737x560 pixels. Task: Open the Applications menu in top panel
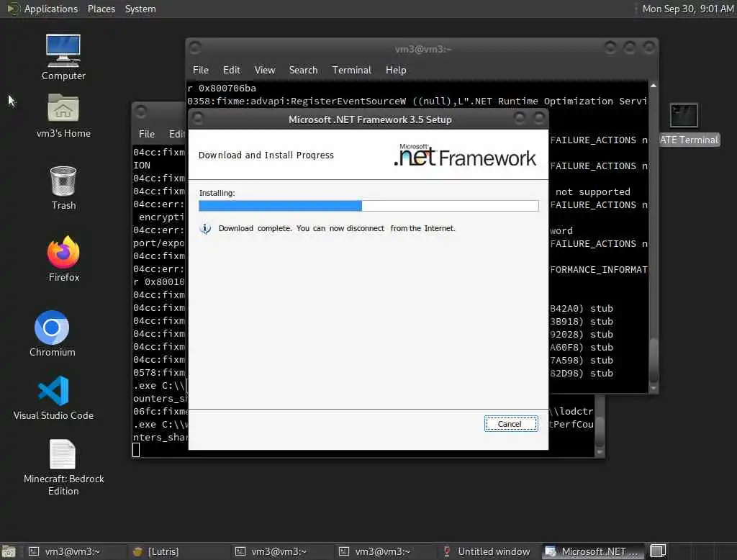point(51,9)
